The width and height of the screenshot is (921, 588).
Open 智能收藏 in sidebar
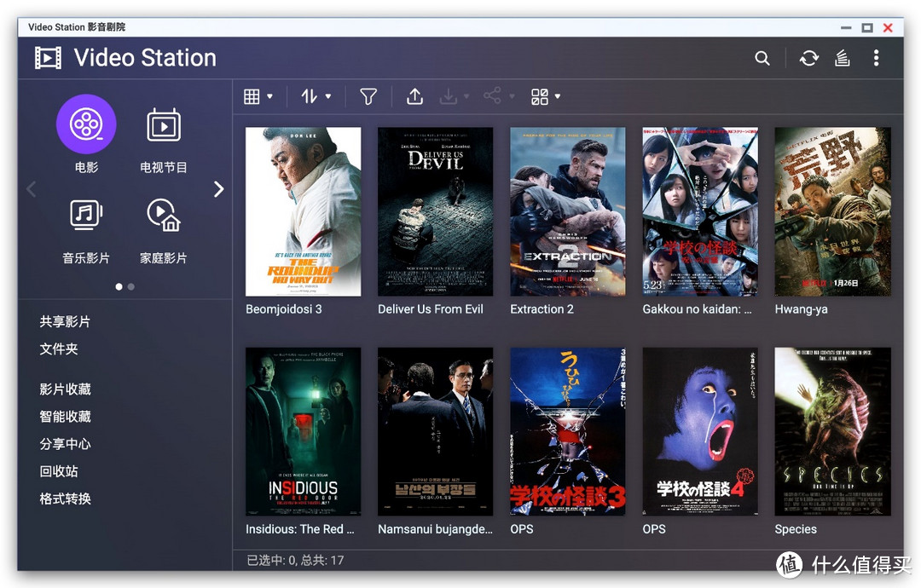tap(65, 417)
